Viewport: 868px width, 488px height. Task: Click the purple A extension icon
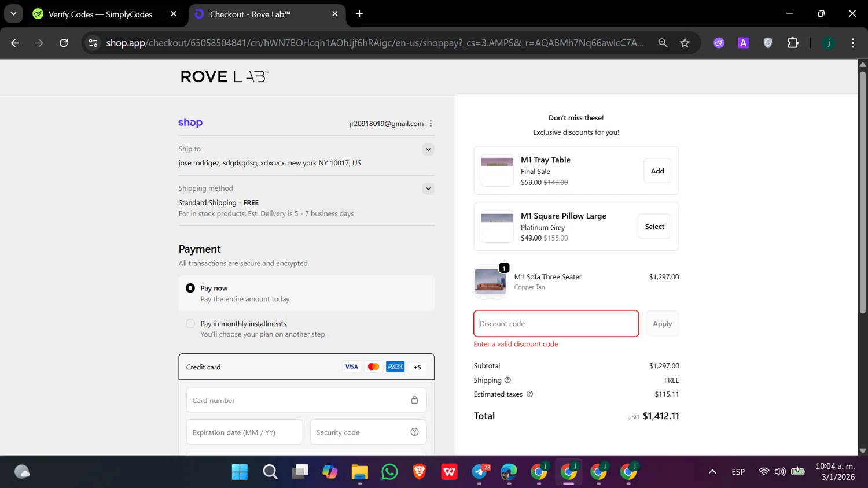pos(744,43)
